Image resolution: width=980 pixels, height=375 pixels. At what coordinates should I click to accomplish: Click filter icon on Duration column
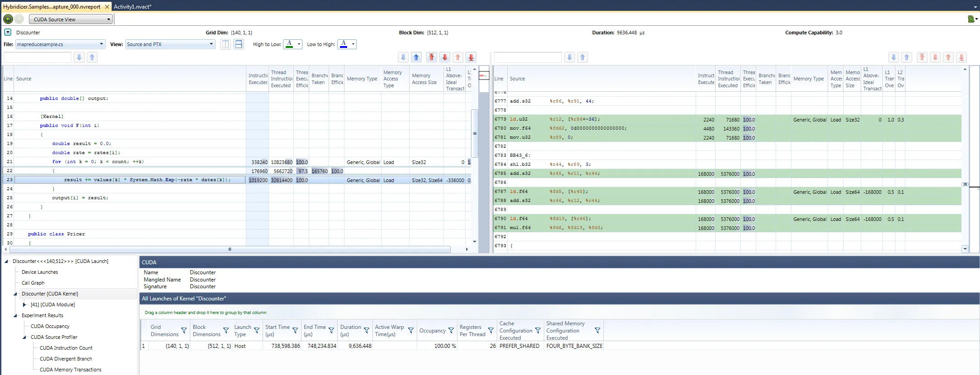point(367,331)
